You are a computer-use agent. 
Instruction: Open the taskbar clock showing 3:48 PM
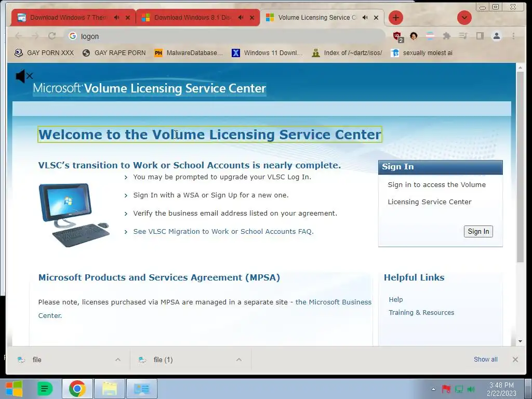click(501, 389)
